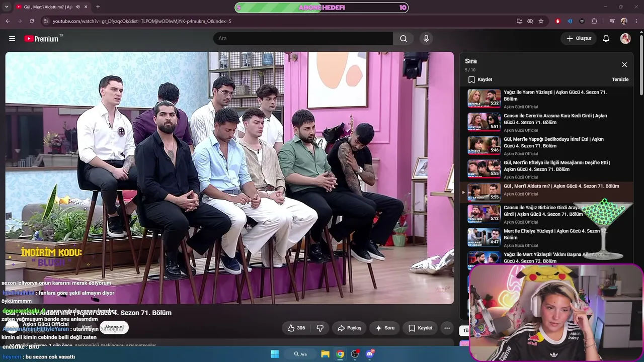The image size is (644, 362).
Task: Open the tab search dropdown arrow
Action: (8, 7)
